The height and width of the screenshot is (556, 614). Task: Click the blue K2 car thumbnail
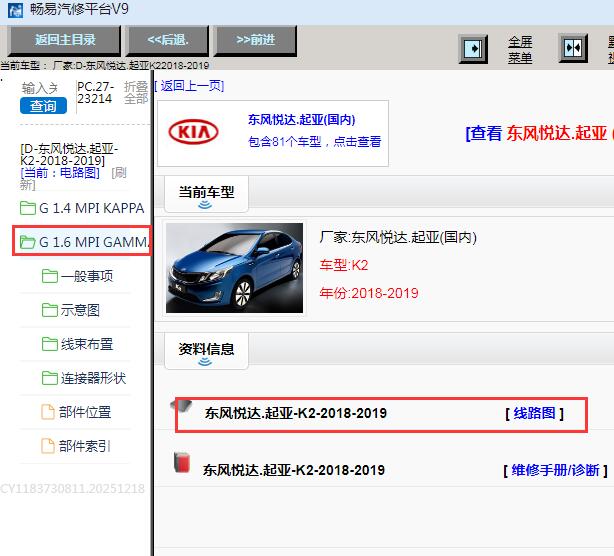coord(234,268)
